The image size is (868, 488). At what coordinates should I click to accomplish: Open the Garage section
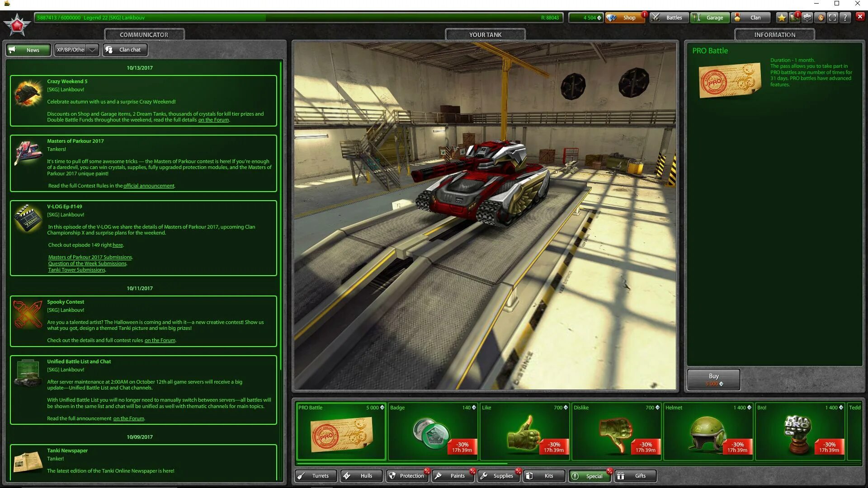[x=710, y=18]
